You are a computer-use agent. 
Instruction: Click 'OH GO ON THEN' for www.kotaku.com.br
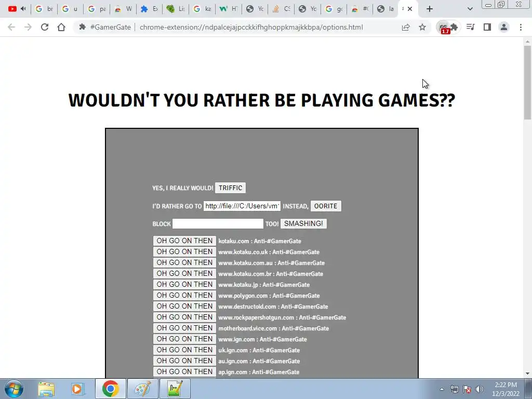184,273
